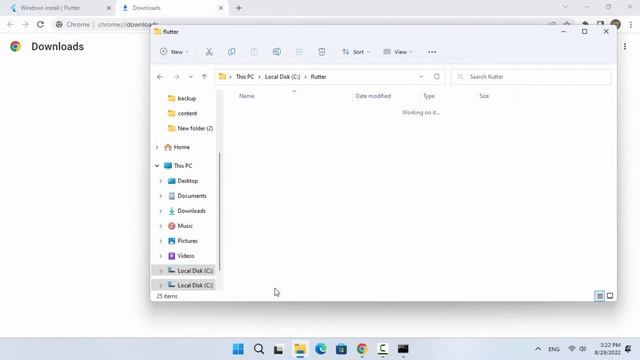Click Chrome's back arrow button
Image resolution: width=640 pixels, height=360 pixels.
pos(10,24)
